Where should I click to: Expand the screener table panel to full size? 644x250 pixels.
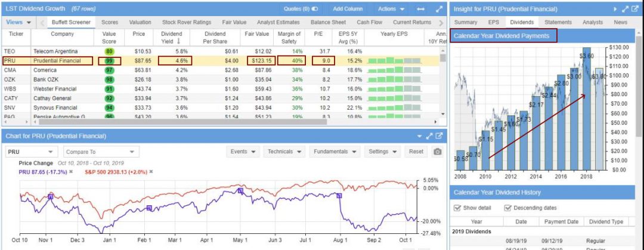point(439,9)
